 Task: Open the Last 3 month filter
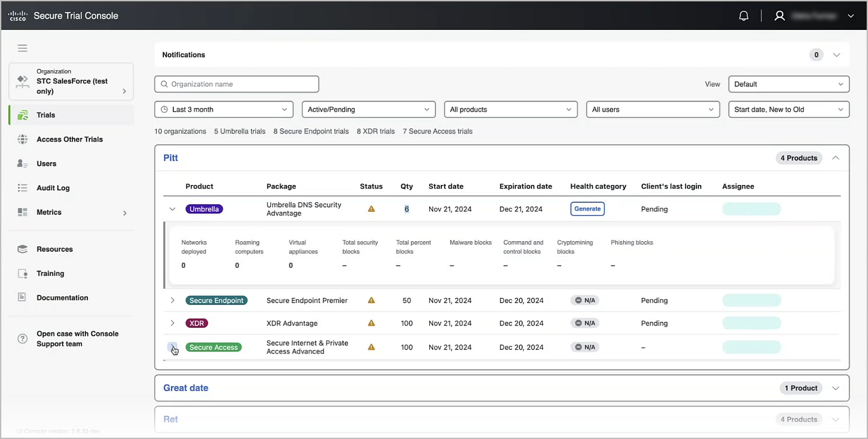[224, 110]
